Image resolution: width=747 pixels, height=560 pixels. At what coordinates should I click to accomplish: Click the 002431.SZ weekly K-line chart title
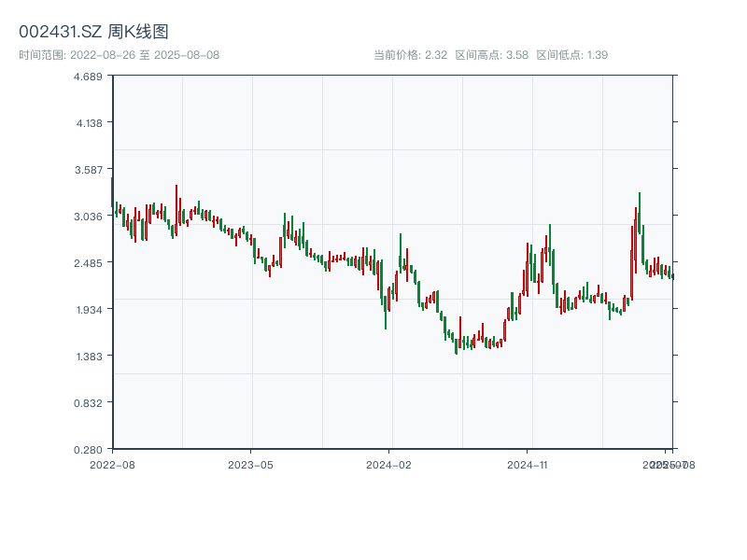[93, 32]
